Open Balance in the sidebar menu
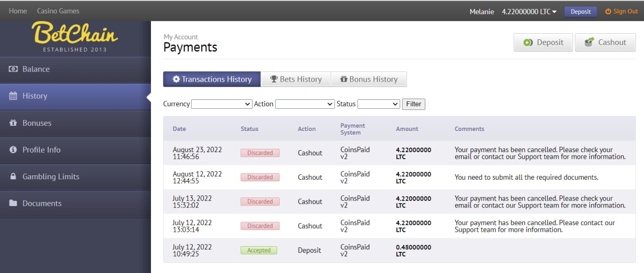The image size is (644, 273). [75, 70]
